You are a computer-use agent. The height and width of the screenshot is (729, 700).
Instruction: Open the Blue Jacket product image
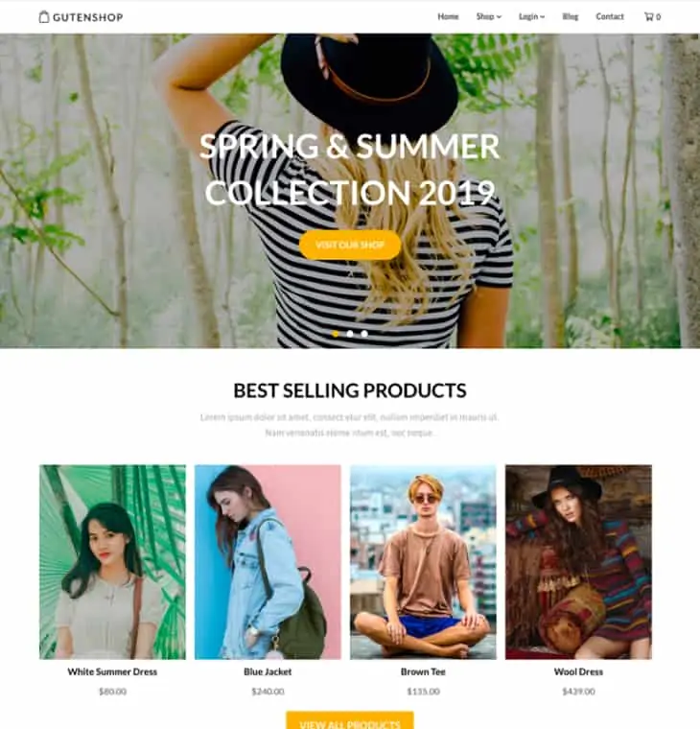coord(268,562)
